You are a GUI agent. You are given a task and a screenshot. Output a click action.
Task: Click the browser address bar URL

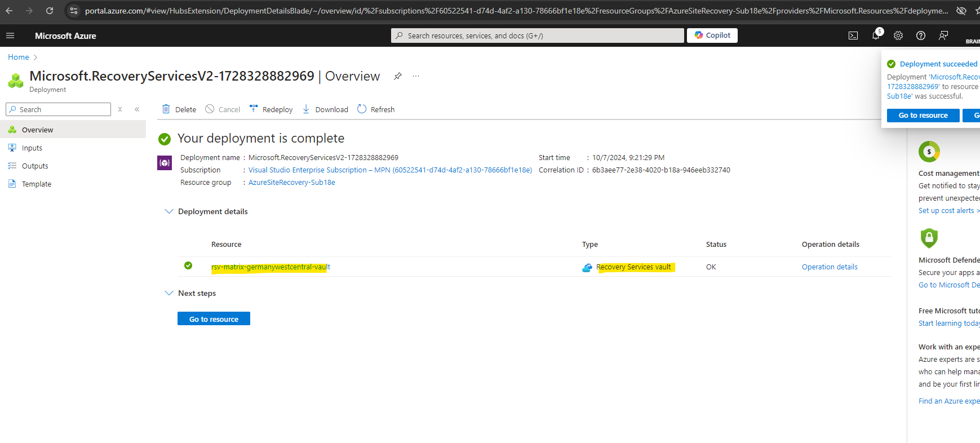(x=516, y=11)
